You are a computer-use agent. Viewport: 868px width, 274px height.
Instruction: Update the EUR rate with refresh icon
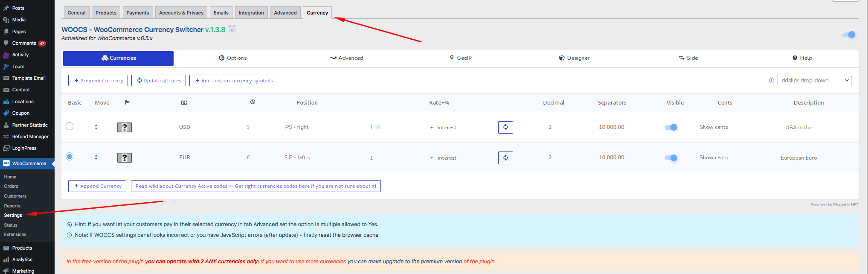click(505, 158)
